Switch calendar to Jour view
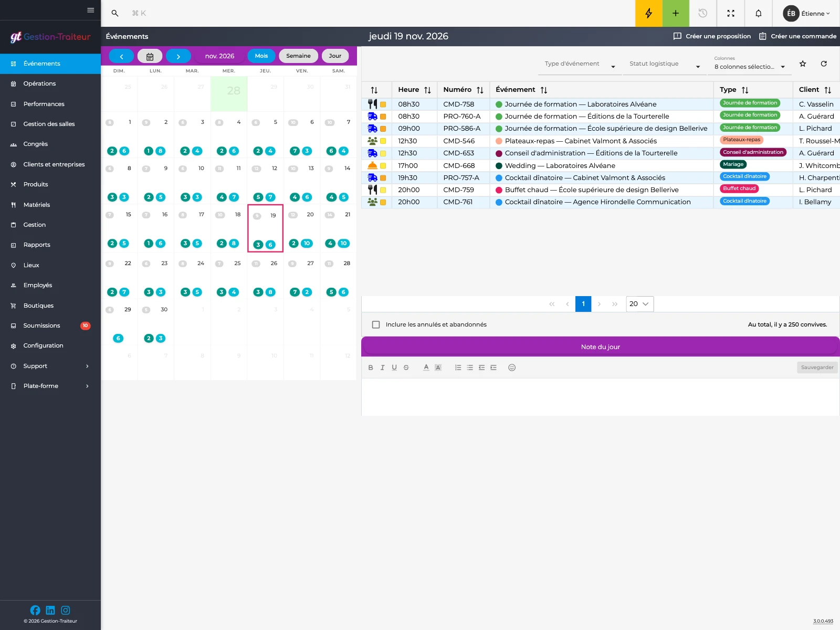 point(335,56)
